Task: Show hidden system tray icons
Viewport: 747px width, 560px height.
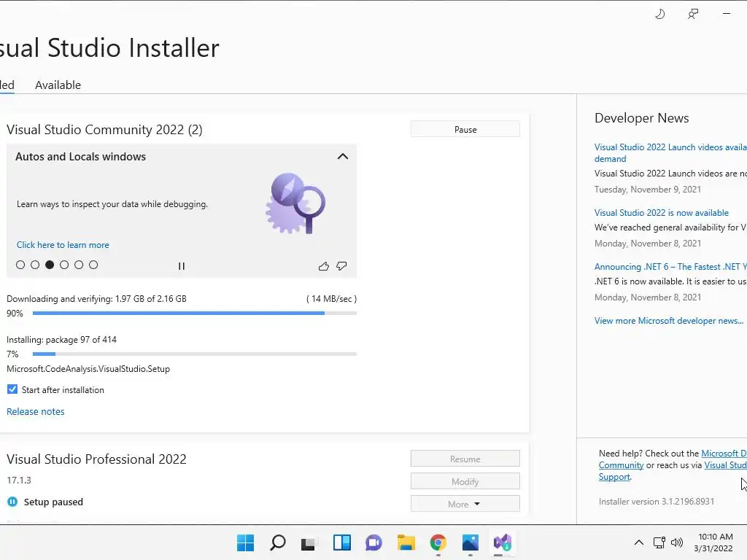Action: 639,542
